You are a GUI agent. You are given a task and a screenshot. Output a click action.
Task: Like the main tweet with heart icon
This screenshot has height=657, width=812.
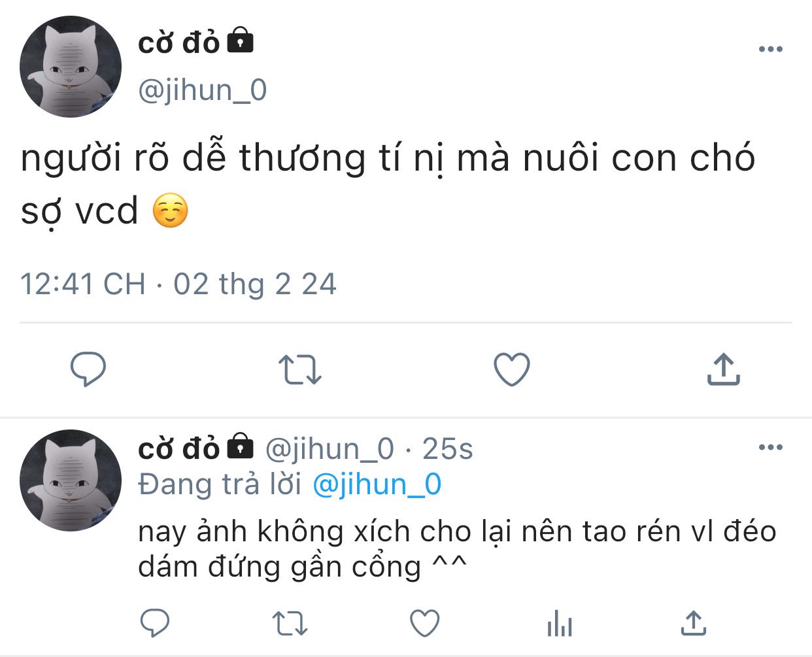[511, 369]
